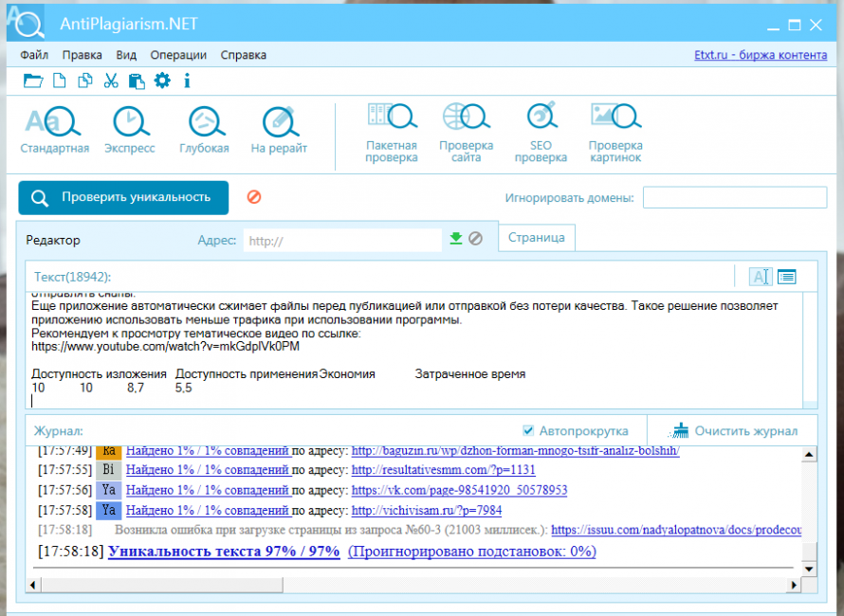Open the Вид menu

pos(126,55)
